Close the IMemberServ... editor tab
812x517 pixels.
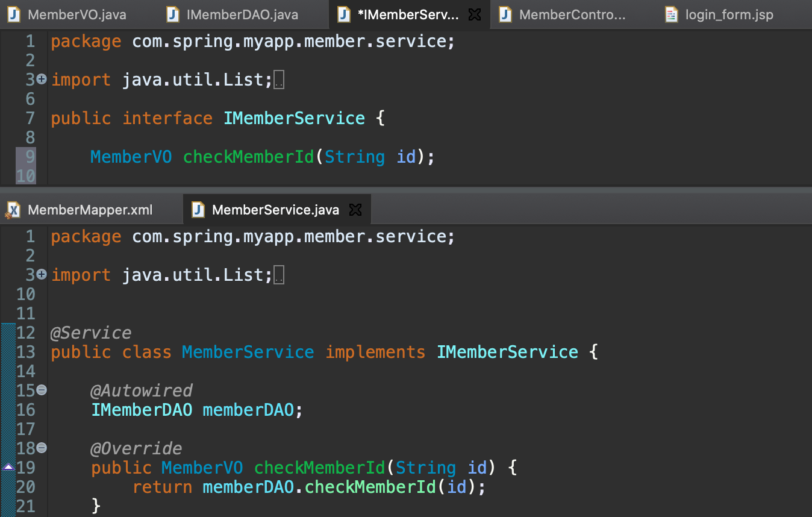pyautogui.click(x=475, y=14)
